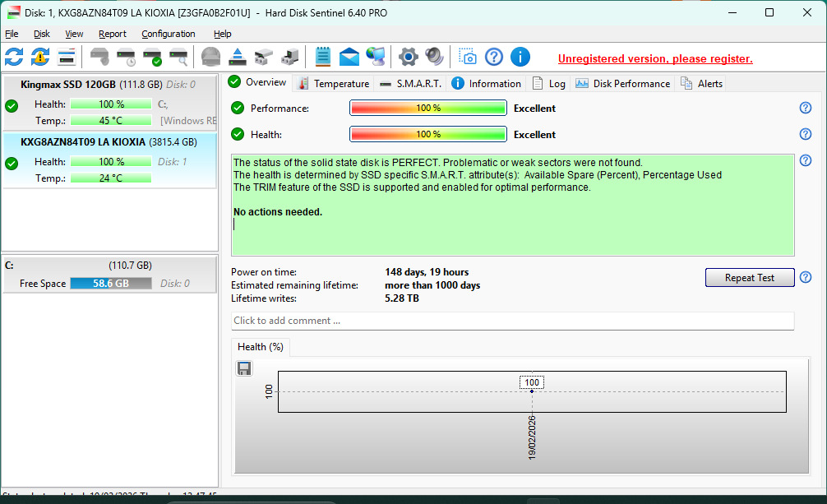Open the File menu
This screenshot has width=827, height=504.
(12, 34)
